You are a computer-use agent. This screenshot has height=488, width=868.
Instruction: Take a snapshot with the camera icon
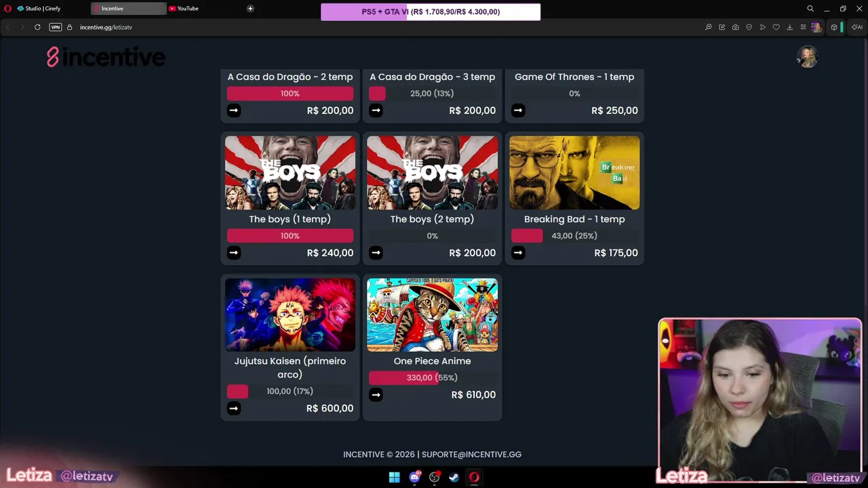tap(736, 27)
